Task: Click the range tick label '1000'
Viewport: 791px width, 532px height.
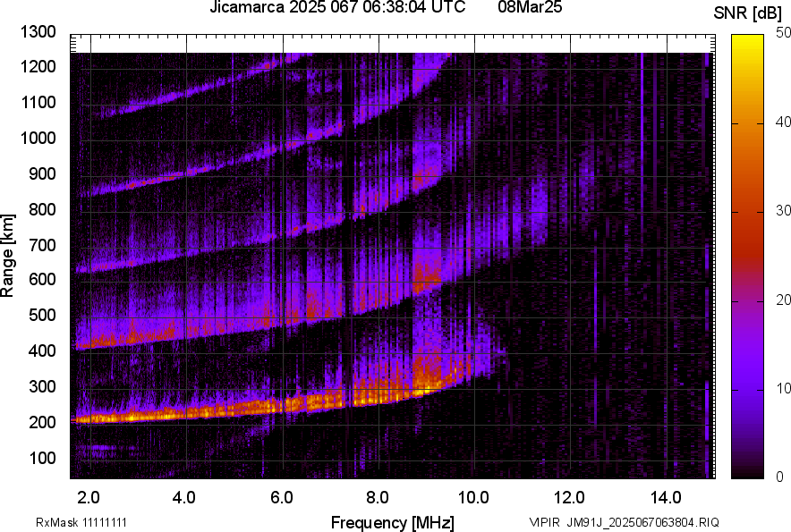Action: click(38, 139)
